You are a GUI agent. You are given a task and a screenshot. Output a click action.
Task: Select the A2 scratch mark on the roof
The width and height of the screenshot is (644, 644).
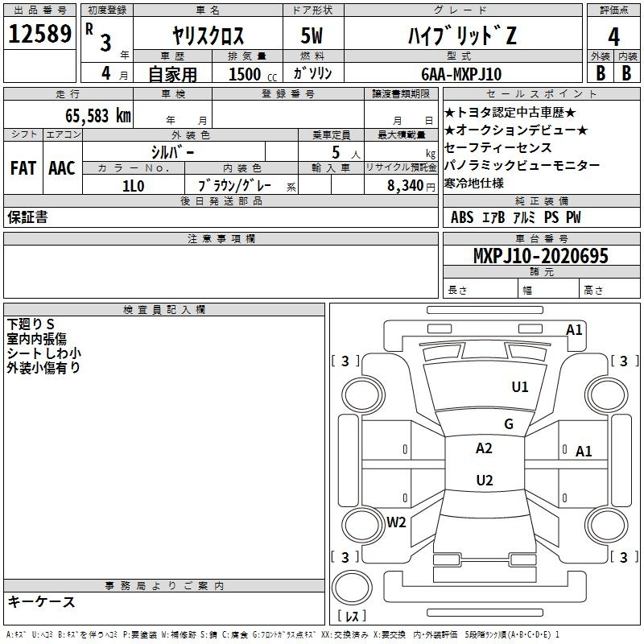(x=484, y=448)
